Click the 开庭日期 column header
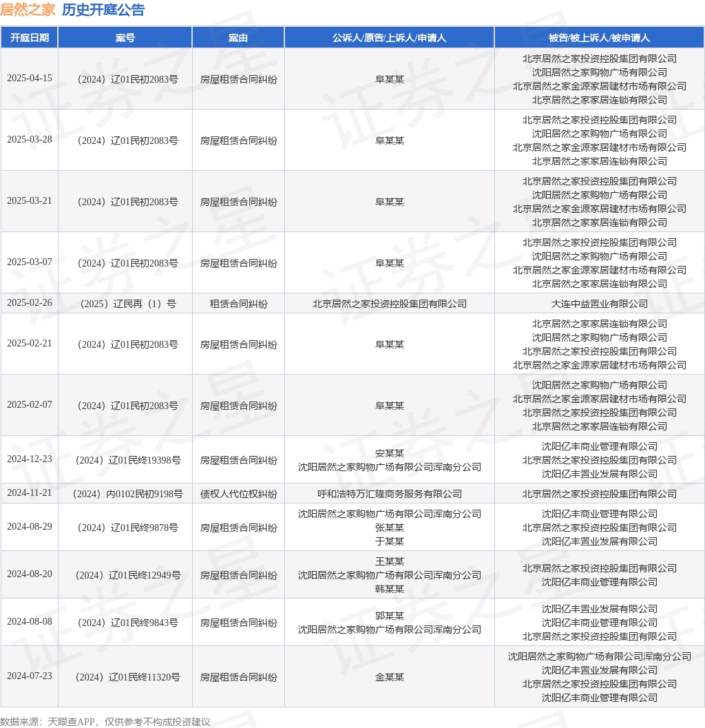 29,38
